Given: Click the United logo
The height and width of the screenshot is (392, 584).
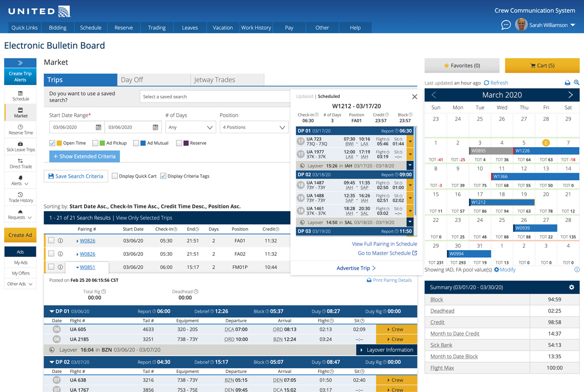Looking at the screenshot, I should (x=39, y=11).
